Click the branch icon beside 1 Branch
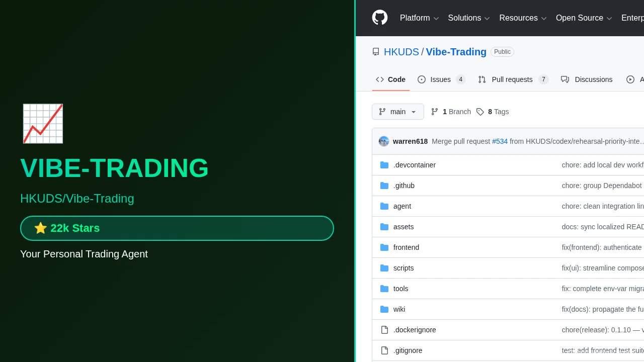The image size is (644, 362). pyautogui.click(x=435, y=112)
